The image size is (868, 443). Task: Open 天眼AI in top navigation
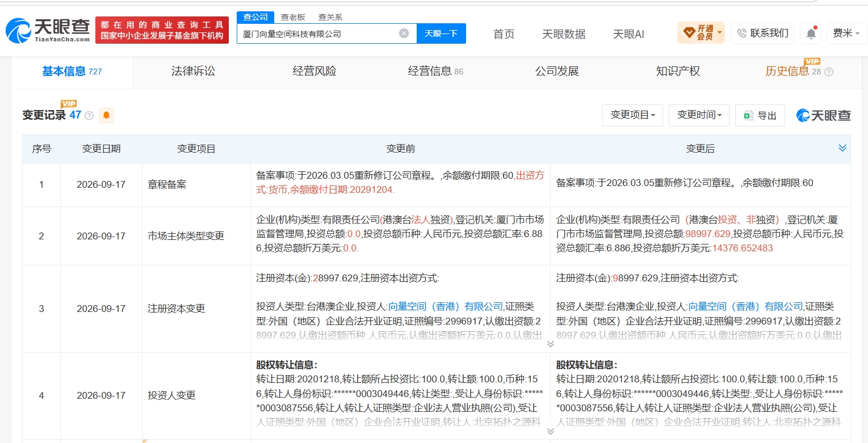(x=628, y=34)
